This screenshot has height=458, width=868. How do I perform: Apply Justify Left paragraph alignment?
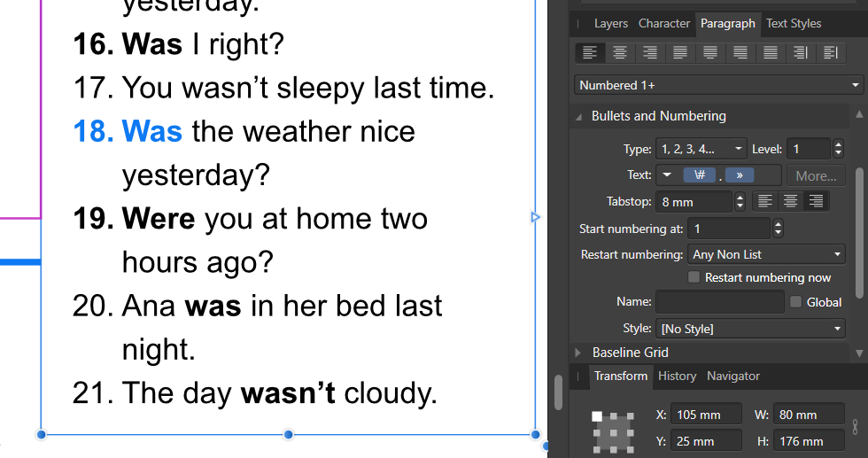(680, 53)
